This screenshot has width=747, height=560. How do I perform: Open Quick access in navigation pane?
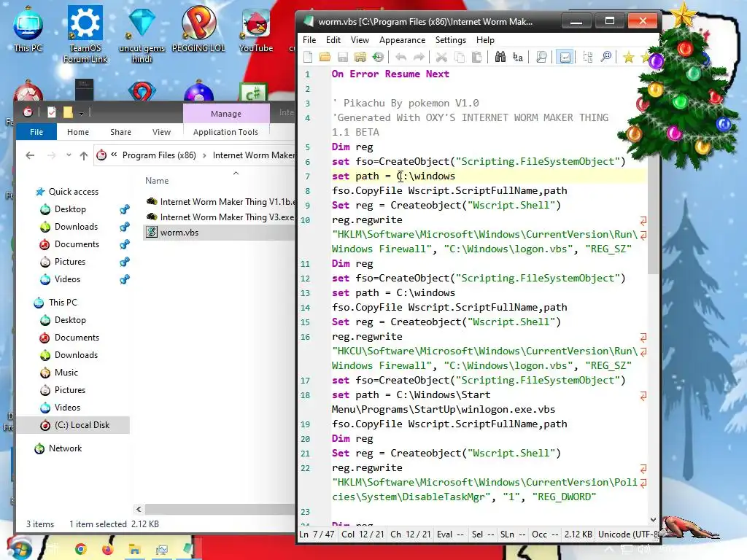[x=74, y=192]
